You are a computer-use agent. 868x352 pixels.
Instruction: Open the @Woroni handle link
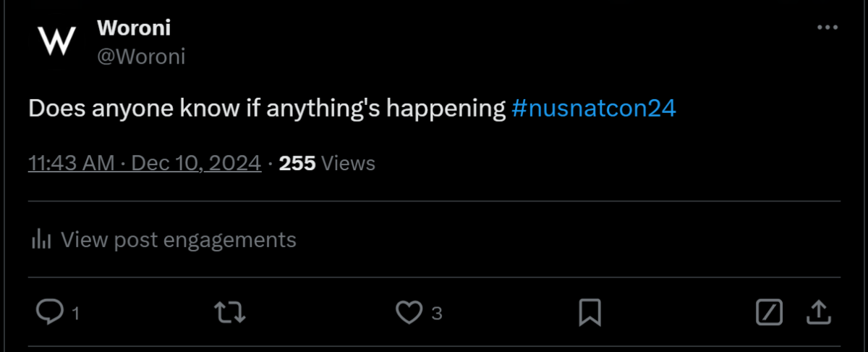point(141,56)
